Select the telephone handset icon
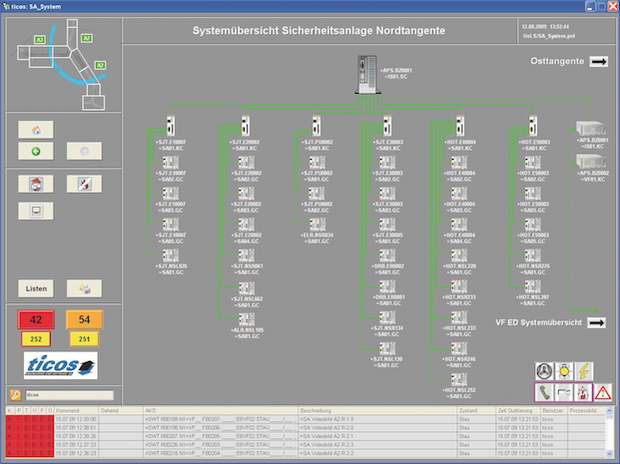Screen dimensions: 620x464 pos(544,392)
